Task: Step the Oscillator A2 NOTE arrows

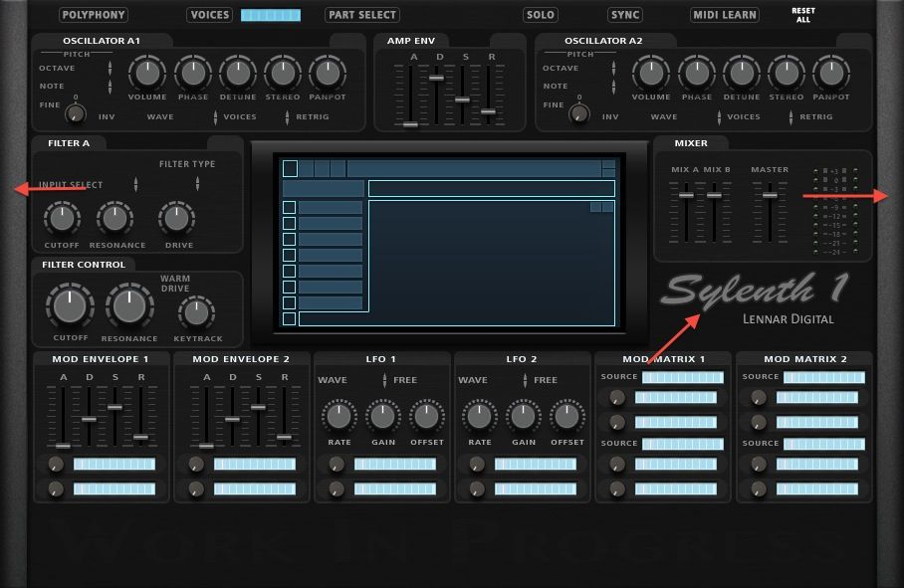Action: 613,87
